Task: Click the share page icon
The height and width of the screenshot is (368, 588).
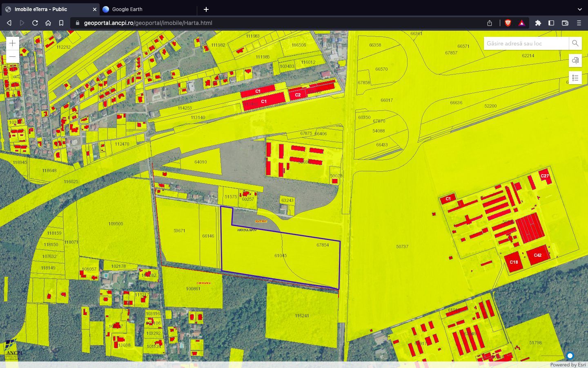Action: point(490,23)
